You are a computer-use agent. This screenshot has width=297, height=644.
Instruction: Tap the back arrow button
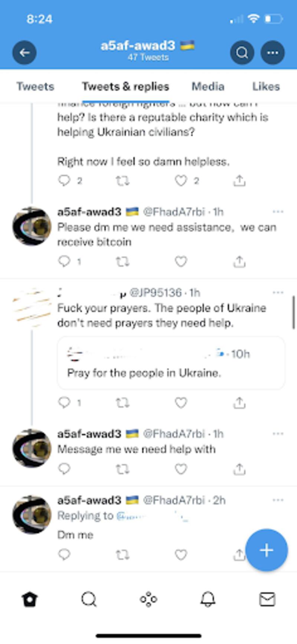(x=25, y=53)
